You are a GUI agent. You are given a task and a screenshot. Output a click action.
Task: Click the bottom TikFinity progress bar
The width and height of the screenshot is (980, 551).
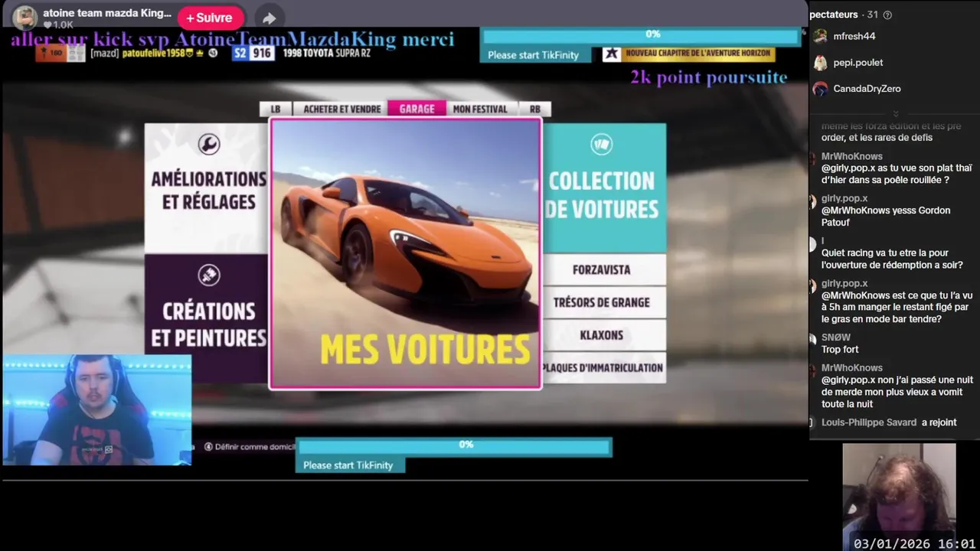[454, 445]
